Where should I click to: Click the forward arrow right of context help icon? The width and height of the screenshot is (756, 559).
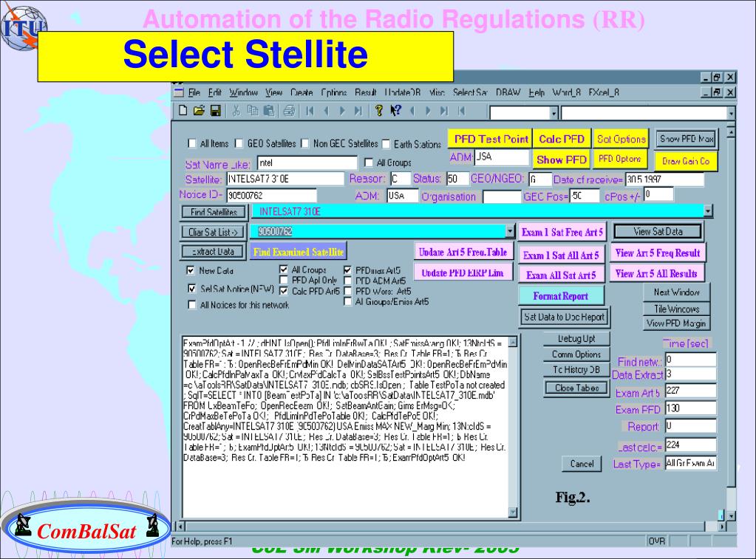(428, 112)
